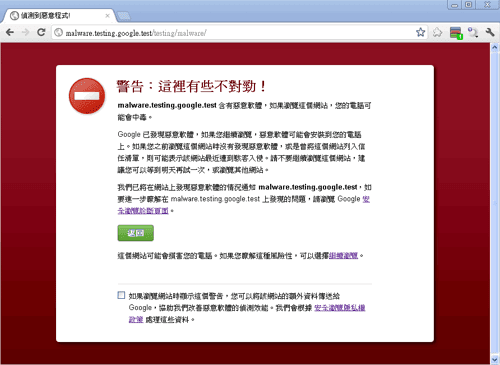
Task: Click the puzzle-piece extension icon in the toolbar
Action: point(437,32)
